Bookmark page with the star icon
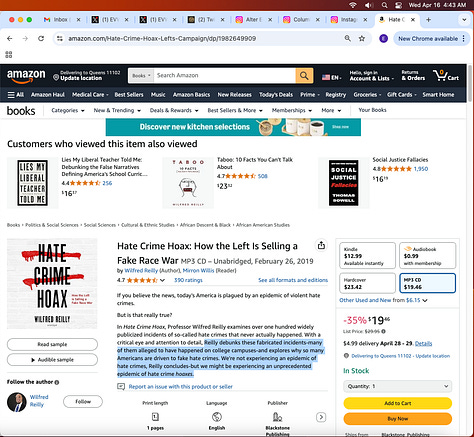Image resolution: width=474 pixels, height=437 pixels. tap(362, 39)
